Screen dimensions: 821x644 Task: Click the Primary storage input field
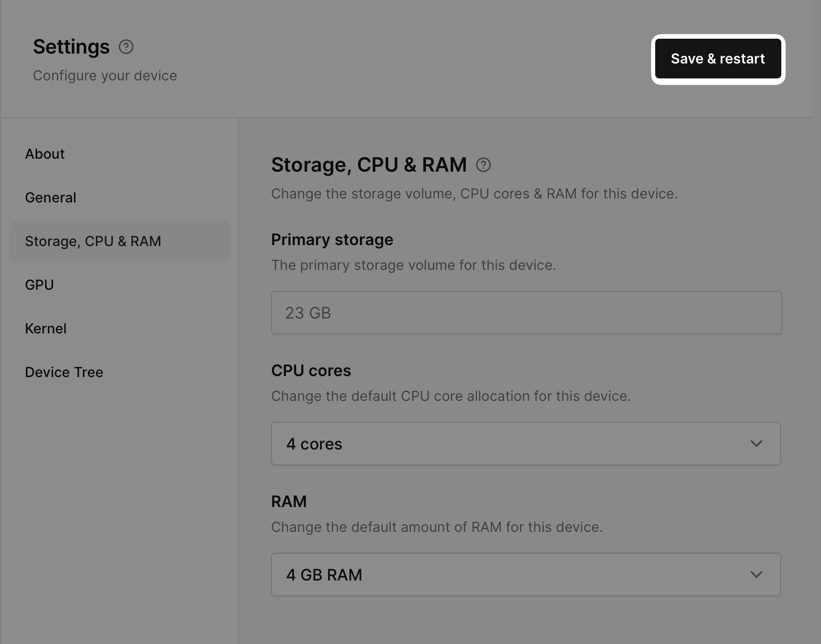click(526, 313)
